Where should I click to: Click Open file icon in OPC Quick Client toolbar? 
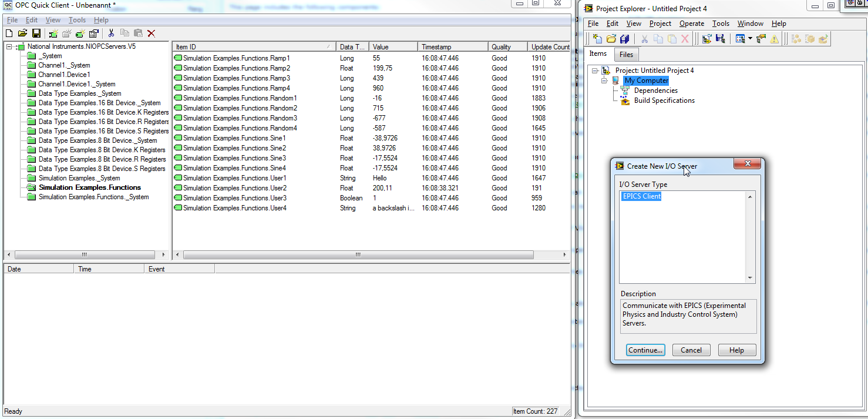coord(23,33)
